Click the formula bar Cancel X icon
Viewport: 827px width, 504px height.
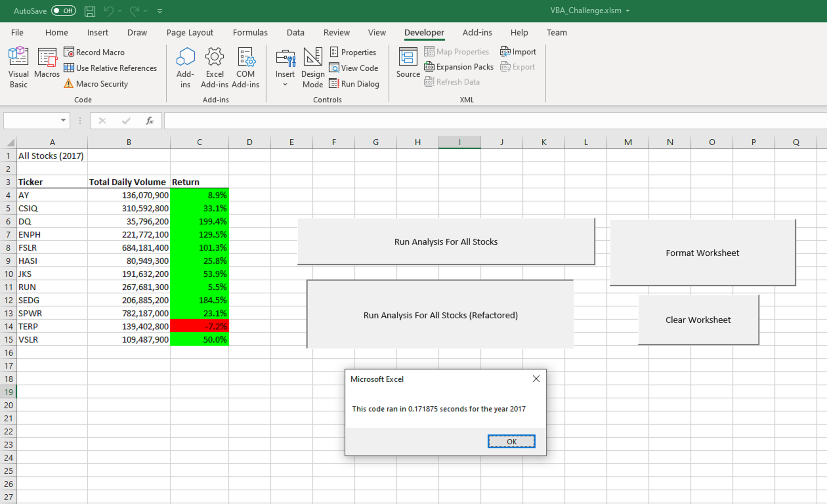point(102,120)
